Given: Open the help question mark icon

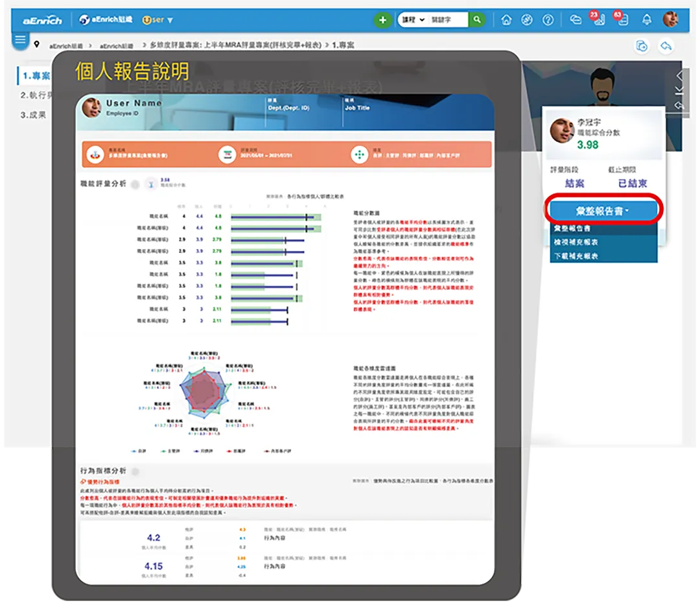Looking at the screenshot, I should click(x=548, y=20).
